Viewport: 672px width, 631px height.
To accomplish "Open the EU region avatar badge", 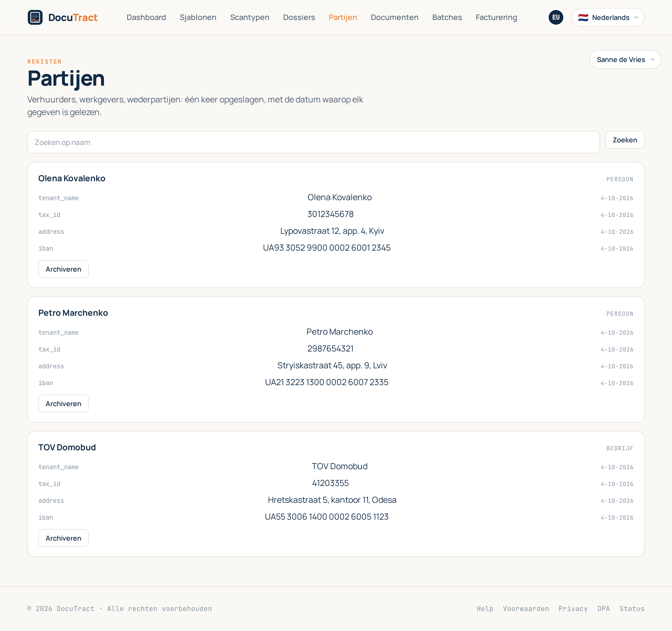I will click(556, 17).
